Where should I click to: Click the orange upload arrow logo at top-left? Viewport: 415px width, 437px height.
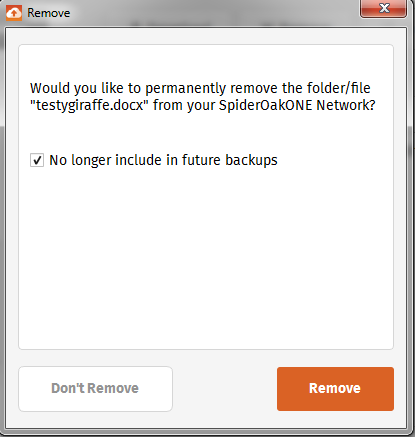click(14, 13)
